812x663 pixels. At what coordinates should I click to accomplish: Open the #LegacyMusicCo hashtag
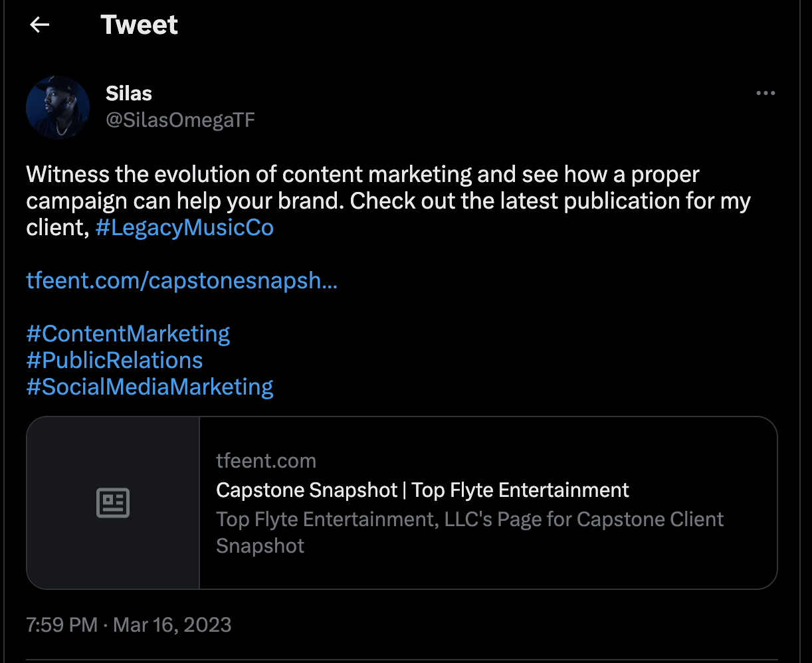[x=184, y=228]
